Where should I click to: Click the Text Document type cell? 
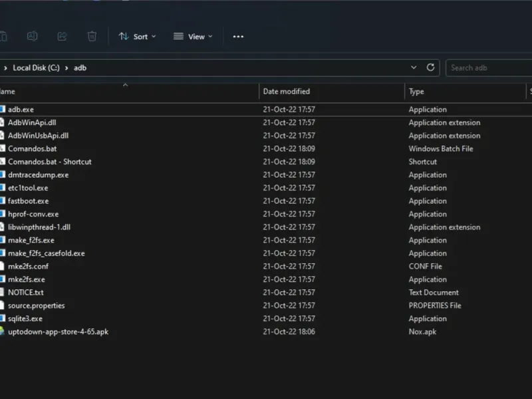coord(434,293)
